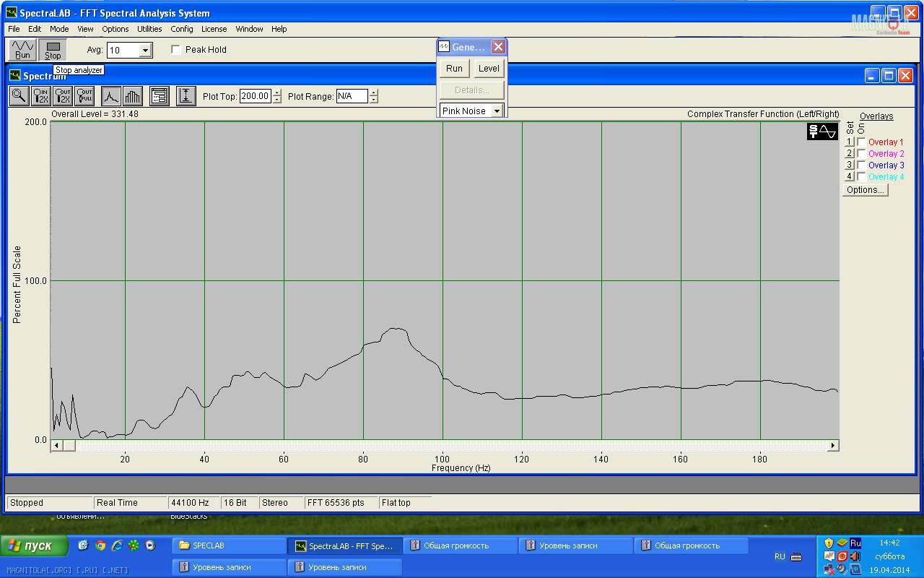The width and height of the screenshot is (924, 578).
Task: Open the Config menu
Action: point(182,29)
